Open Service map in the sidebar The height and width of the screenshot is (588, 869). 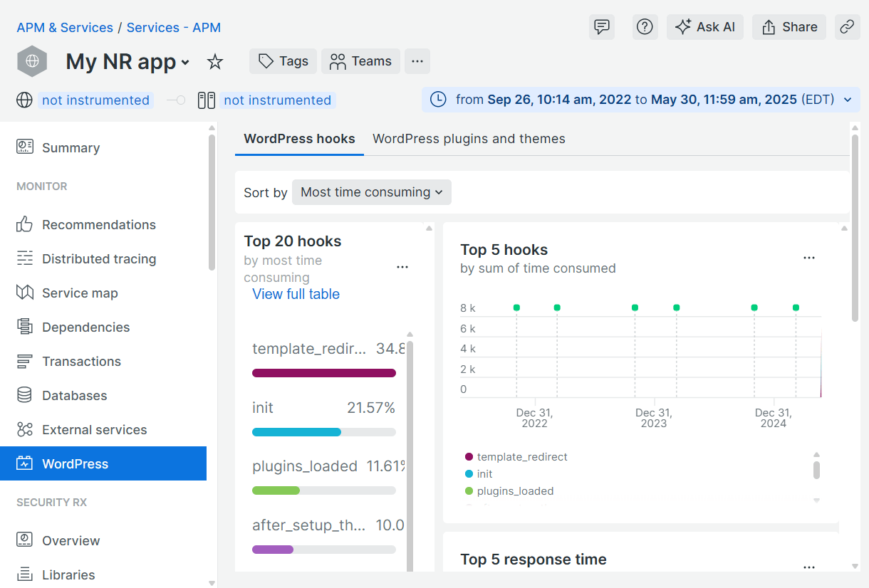(x=103, y=293)
